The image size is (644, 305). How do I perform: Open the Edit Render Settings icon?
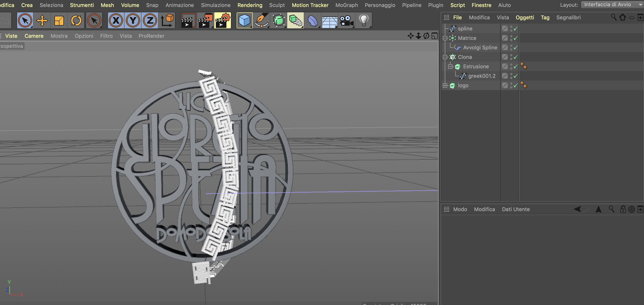pyautogui.click(x=222, y=21)
